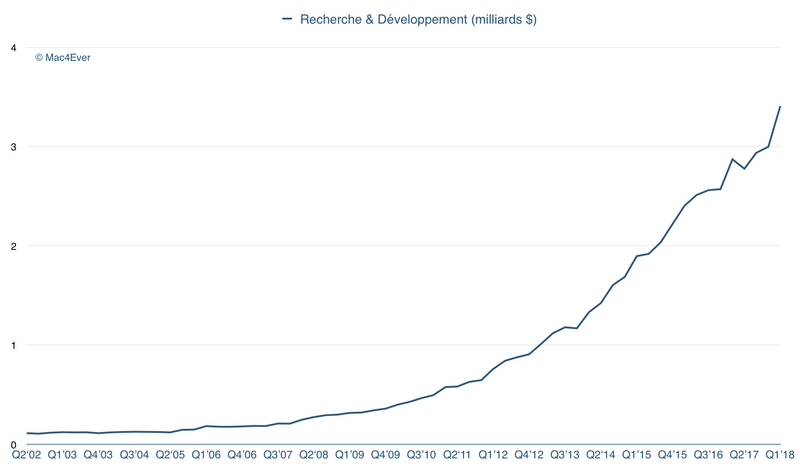Select the Q3'07 x-axis label
This screenshot has height=467, width=800.
click(278, 455)
